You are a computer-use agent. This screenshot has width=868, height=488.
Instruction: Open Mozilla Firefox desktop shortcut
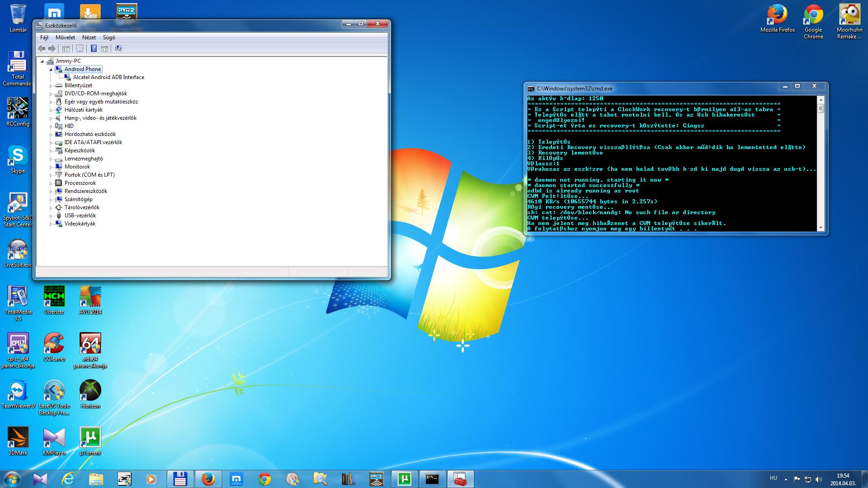(778, 19)
